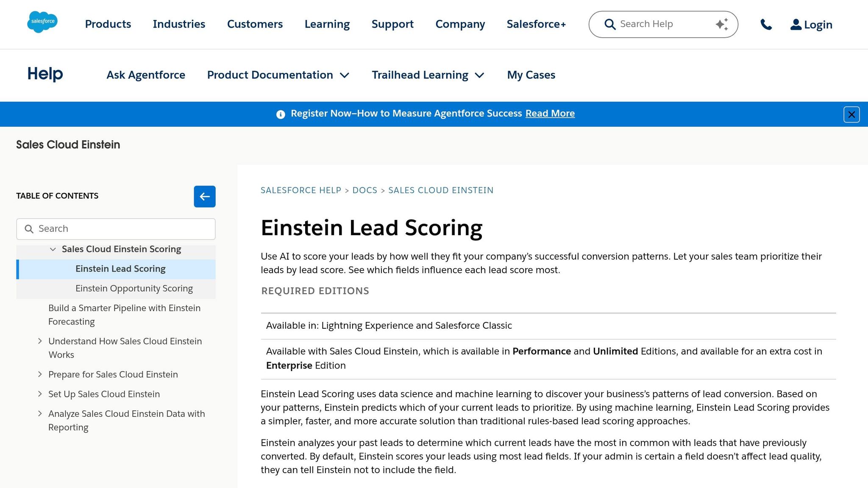Follow the Read More banner link
Screen dimensions: 868x488
coord(550,114)
